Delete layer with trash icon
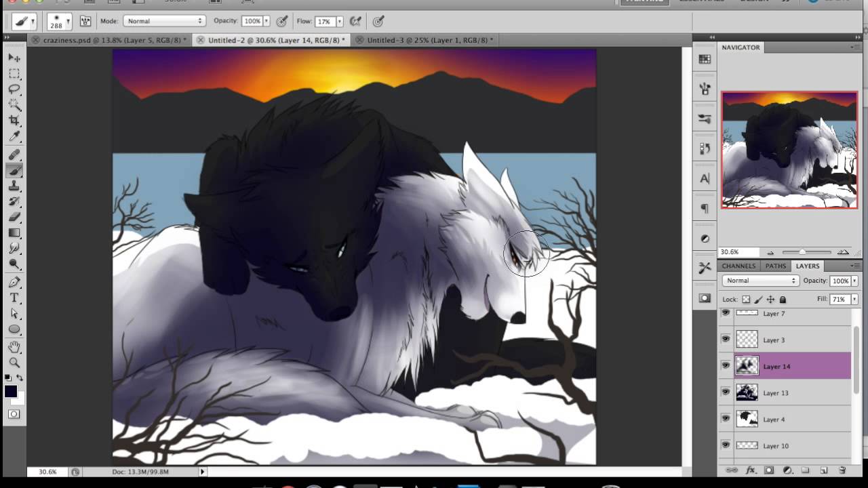The width and height of the screenshot is (868, 488). (842, 470)
